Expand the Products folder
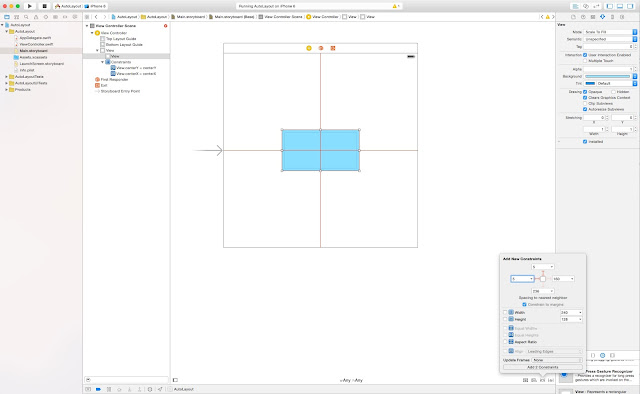The height and width of the screenshot is (394, 640). click(7, 89)
